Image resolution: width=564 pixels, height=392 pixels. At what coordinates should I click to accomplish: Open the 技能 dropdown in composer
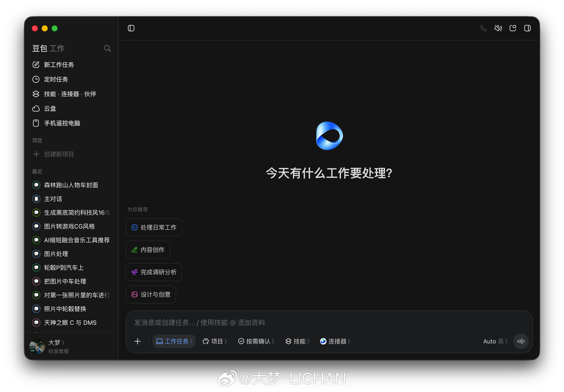click(x=297, y=341)
